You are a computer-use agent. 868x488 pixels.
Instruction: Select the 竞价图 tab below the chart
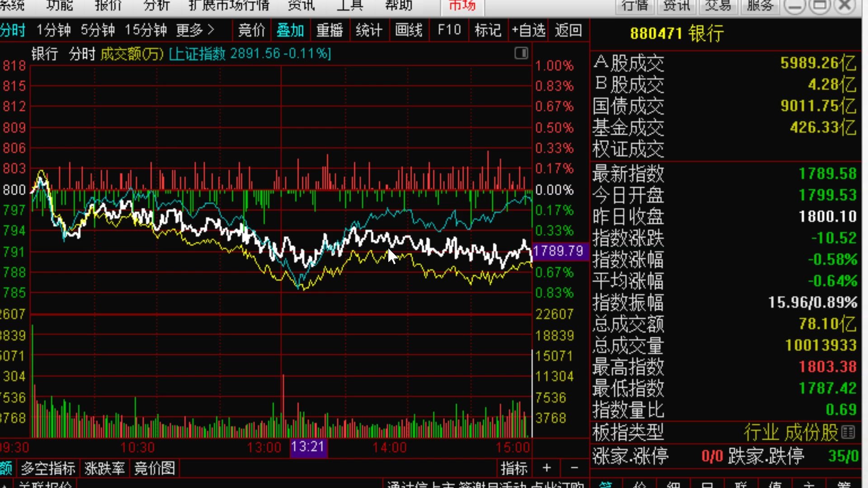[x=155, y=468]
